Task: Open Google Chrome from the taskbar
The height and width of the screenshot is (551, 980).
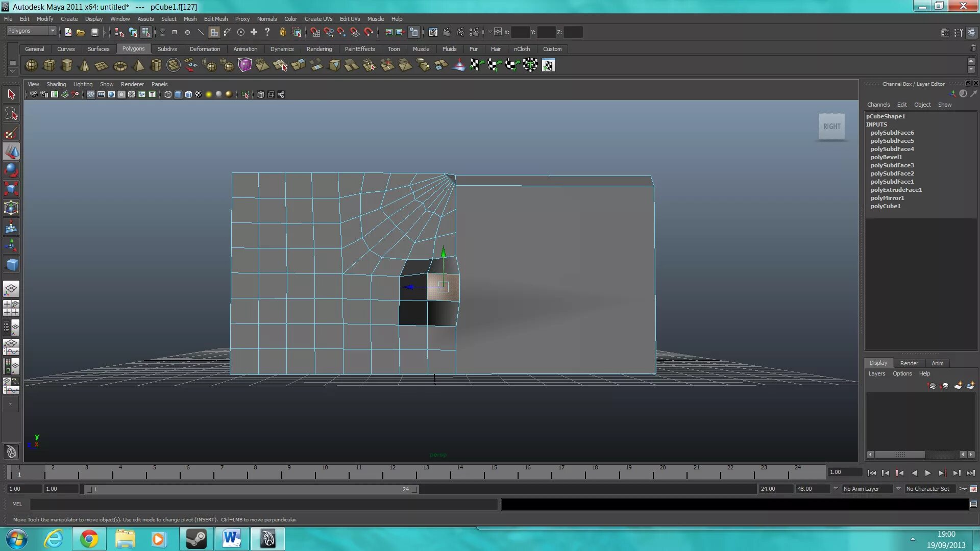Action: [89, 539]
